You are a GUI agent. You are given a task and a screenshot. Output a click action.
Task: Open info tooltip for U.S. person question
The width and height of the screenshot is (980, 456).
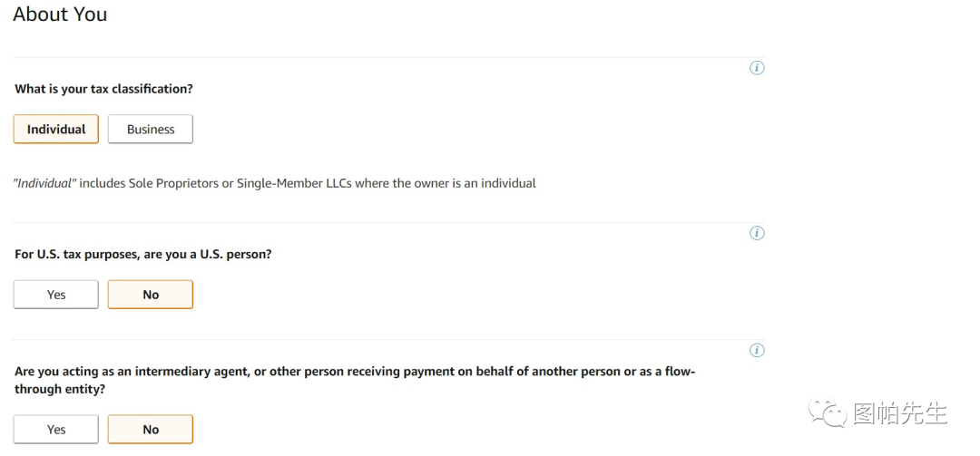757,233
